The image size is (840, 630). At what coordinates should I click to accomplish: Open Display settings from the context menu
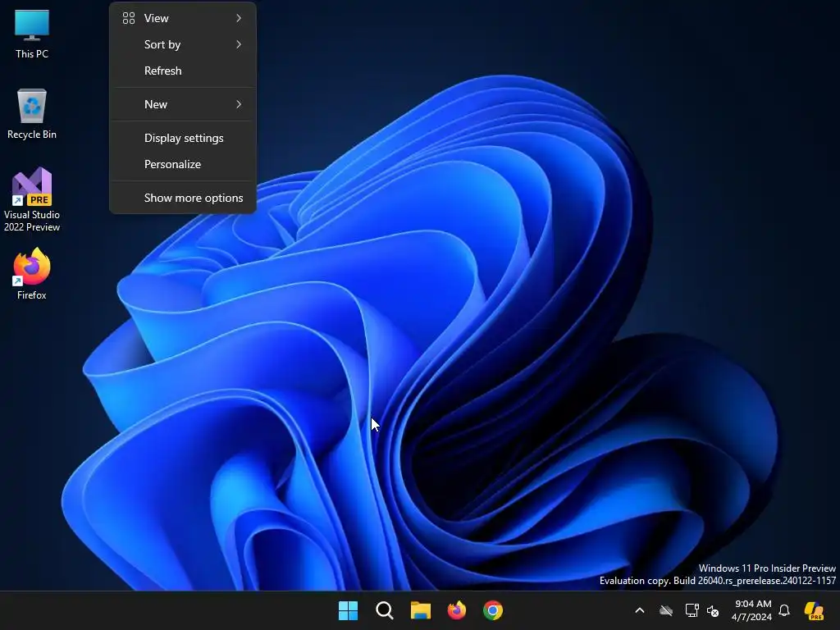(x=183, y=138)
